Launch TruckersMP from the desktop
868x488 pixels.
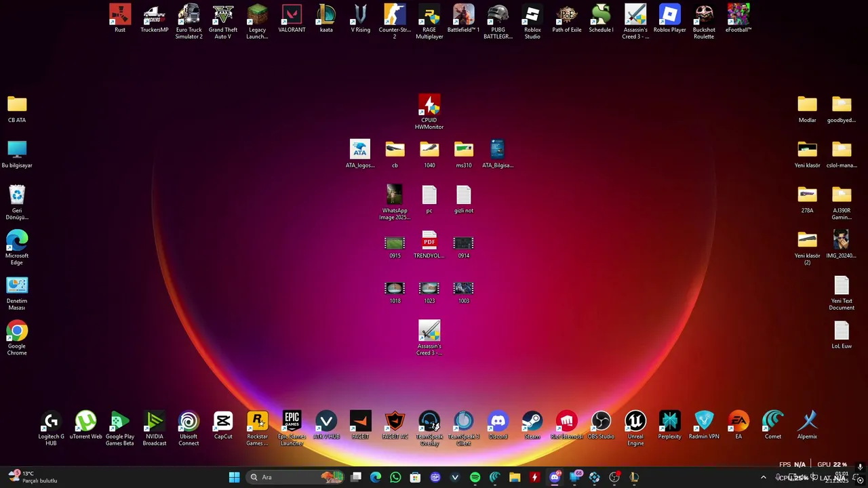pos(154,18)
